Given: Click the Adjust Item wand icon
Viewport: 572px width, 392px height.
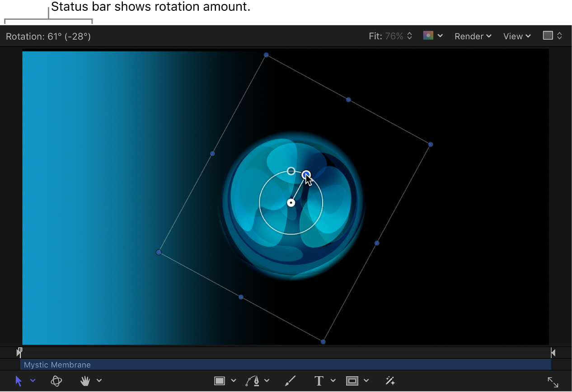Looking at the screenshot, I should point(389,381).
